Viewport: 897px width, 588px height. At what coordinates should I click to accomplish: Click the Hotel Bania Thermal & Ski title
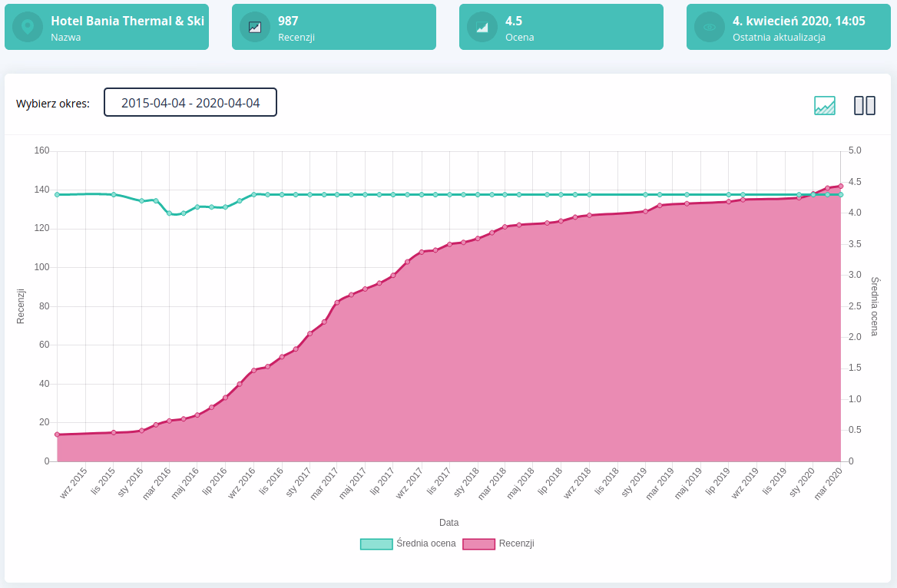(127, 21)
